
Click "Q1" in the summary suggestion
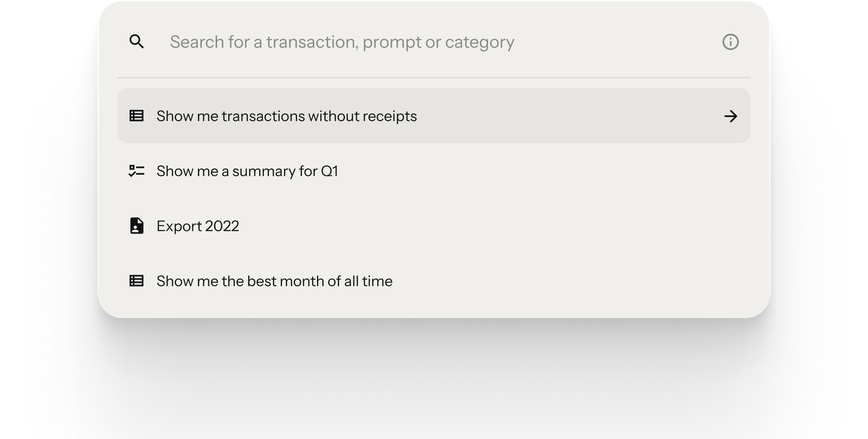pyautogui.click(x=329, y=171)
